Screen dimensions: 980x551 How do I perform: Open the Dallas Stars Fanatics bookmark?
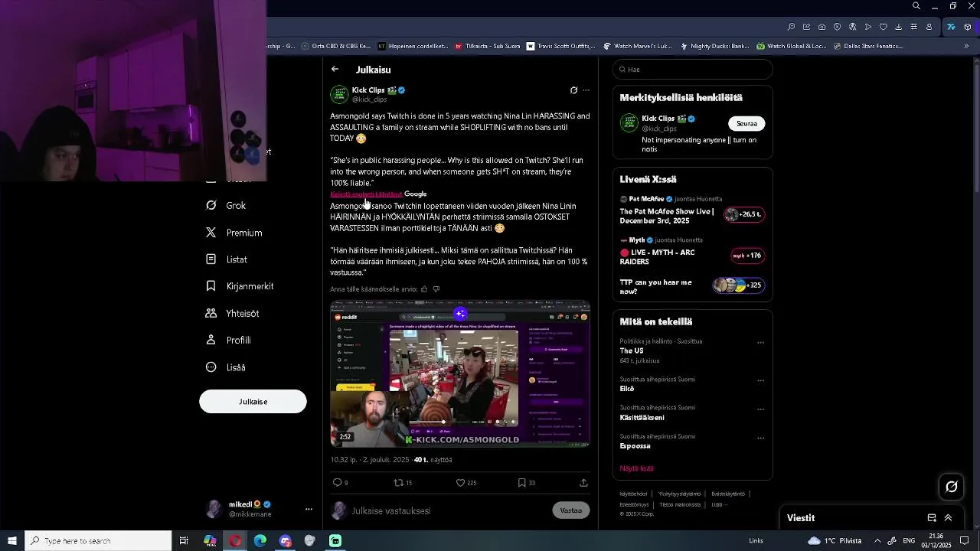tap(867, 46)
